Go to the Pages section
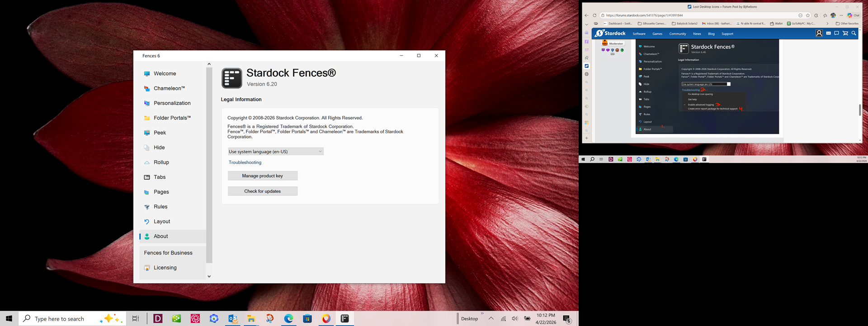Viewport: 868px width, 326px height. (x=173, y=192)
